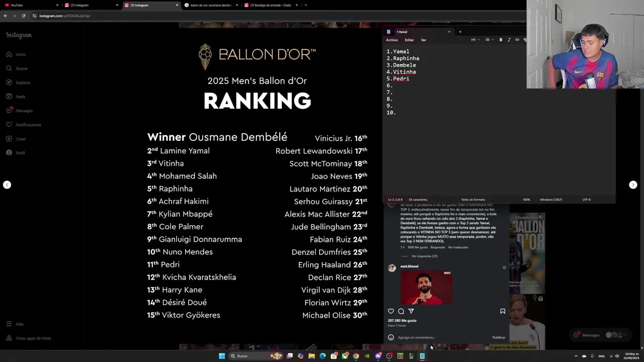Screen dimensions: 644x362
Task: Open Mensajes in the Instagram sidebar
Action: [19, 111]
